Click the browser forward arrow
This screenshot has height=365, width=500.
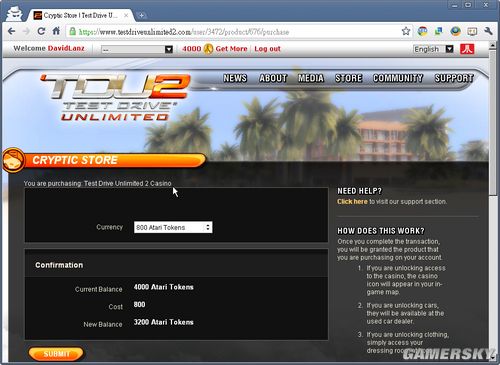point(26,31)
